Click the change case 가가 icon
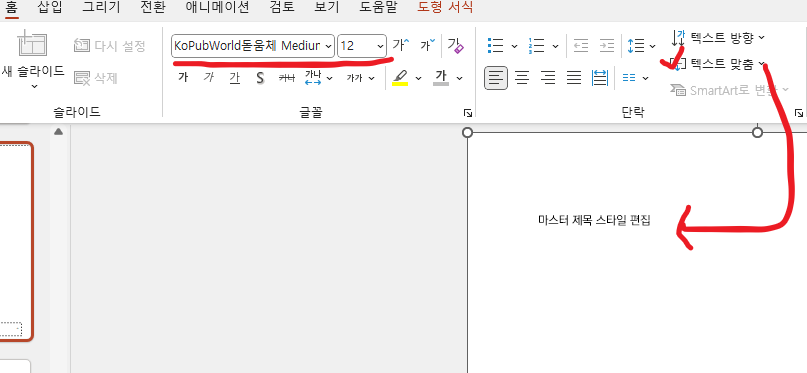Image resolution: width=807 pixels, height=373 pixels. [x=354, y=78]
